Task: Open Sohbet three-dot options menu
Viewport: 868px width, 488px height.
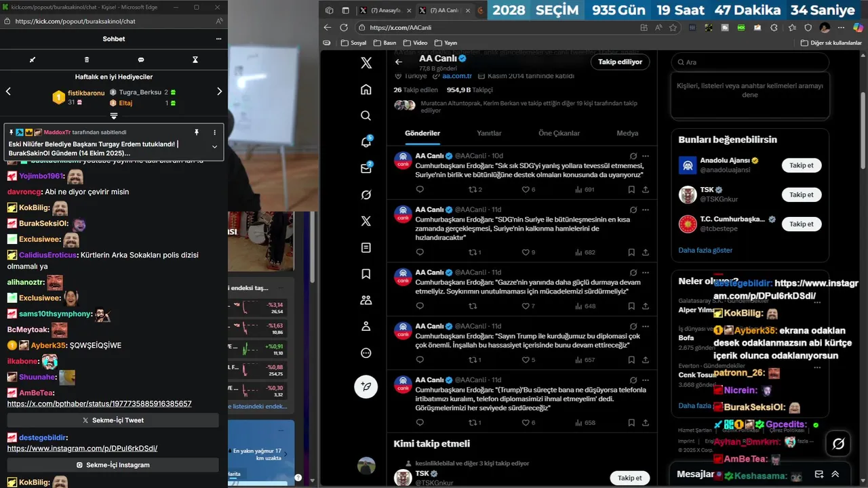Action: pos(218,39)
